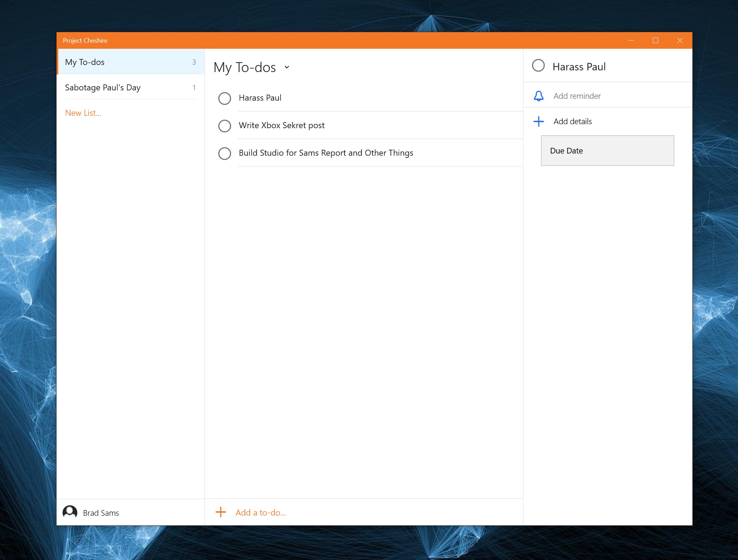Click the bell reminder icon
Viewport: 738px width, 560px height.
click(x=538, y=96)
